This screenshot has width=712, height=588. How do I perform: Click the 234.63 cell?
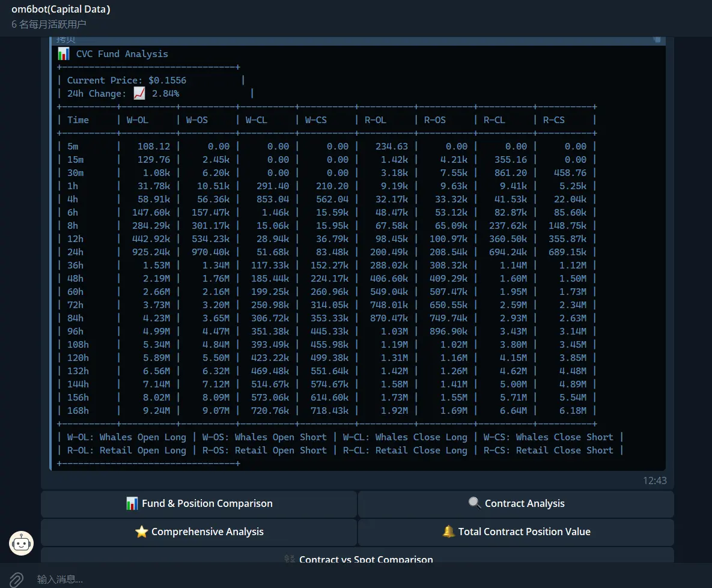coord(391,146)
